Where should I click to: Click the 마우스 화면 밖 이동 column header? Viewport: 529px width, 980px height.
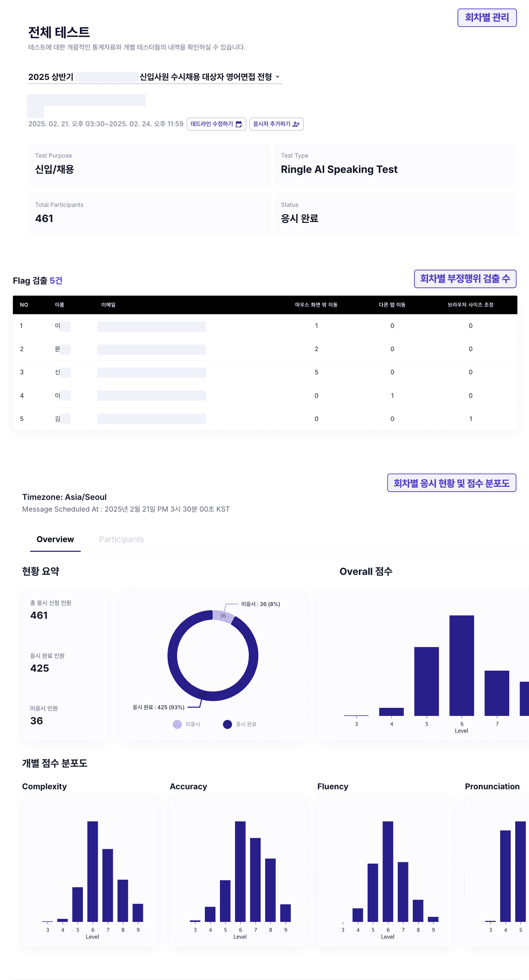tap(316, 305)
